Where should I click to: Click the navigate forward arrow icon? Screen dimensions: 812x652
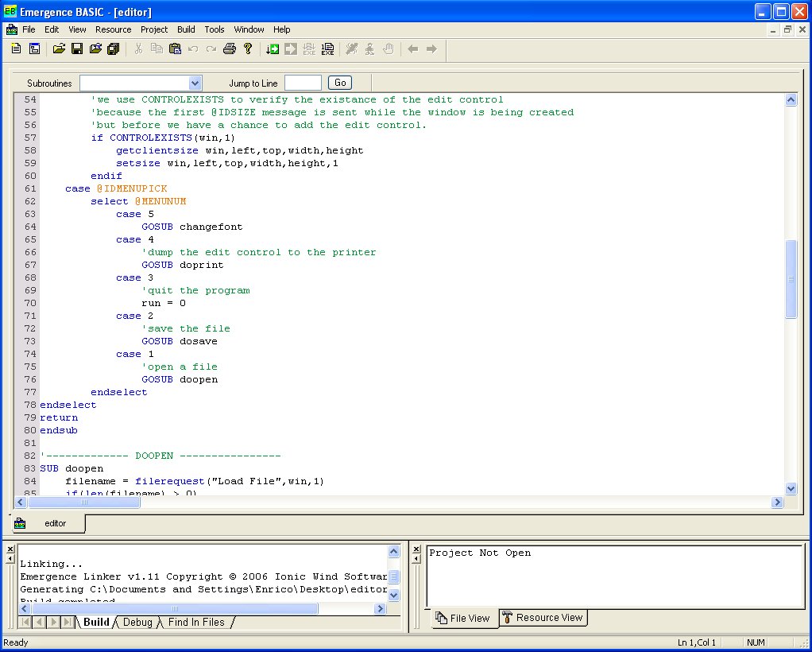pos(431,49)
